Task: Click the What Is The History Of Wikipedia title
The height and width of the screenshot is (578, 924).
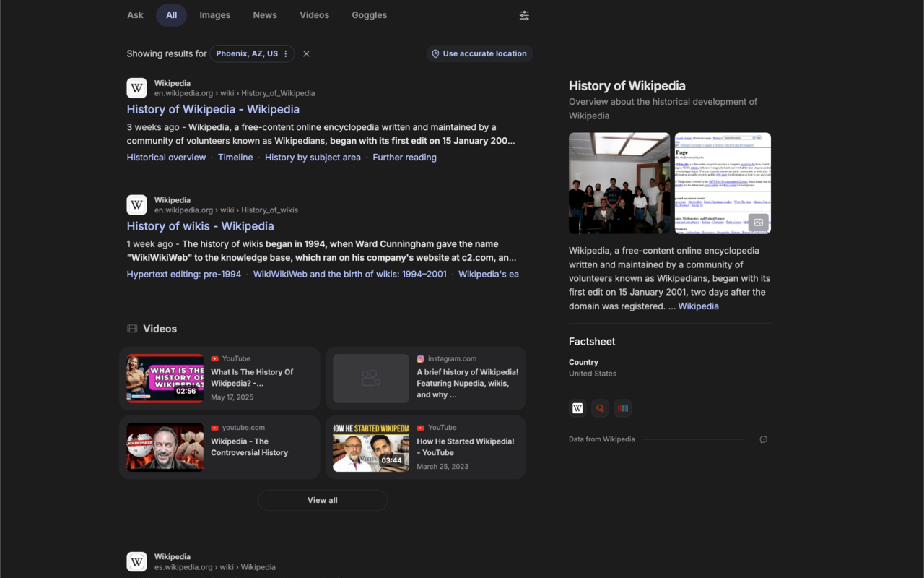Action: (252, 378)
